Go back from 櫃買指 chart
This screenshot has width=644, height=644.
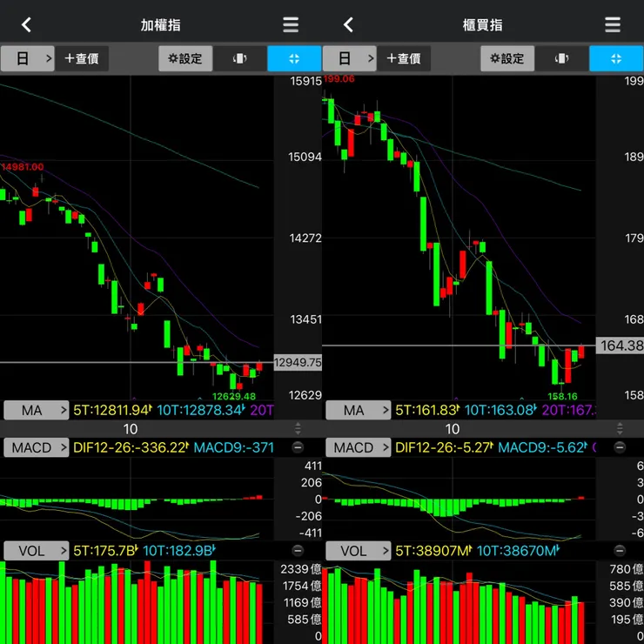[349, 25]
